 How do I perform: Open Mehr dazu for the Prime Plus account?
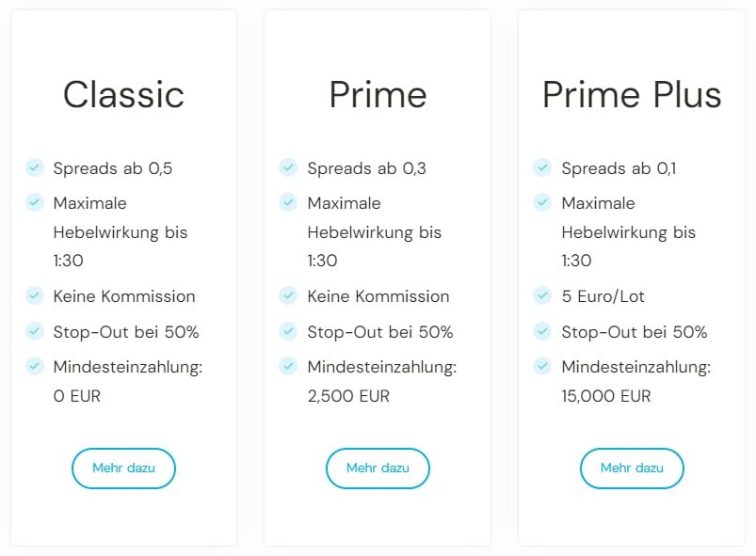[632, 469]
